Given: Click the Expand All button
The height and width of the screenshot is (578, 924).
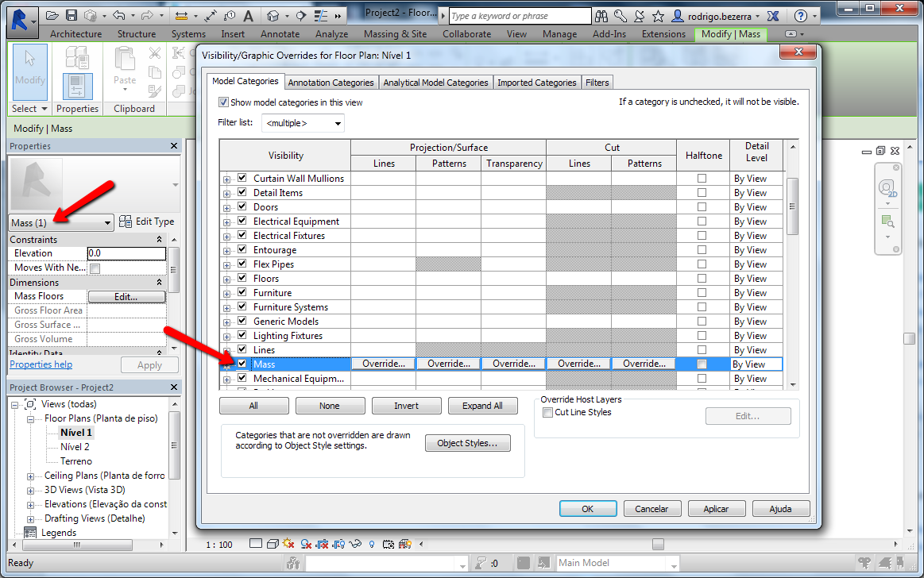Looking at the screenshot, I should click(x=482, y=406).
